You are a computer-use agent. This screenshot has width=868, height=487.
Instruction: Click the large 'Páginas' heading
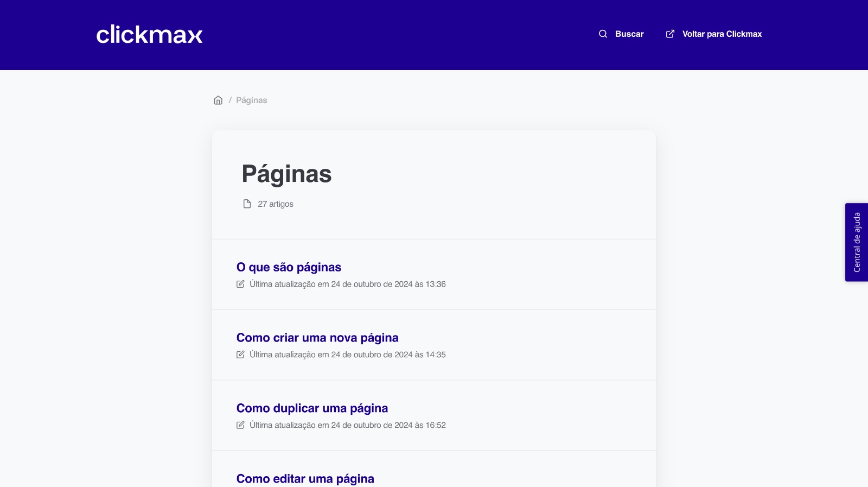pos(286,174)
